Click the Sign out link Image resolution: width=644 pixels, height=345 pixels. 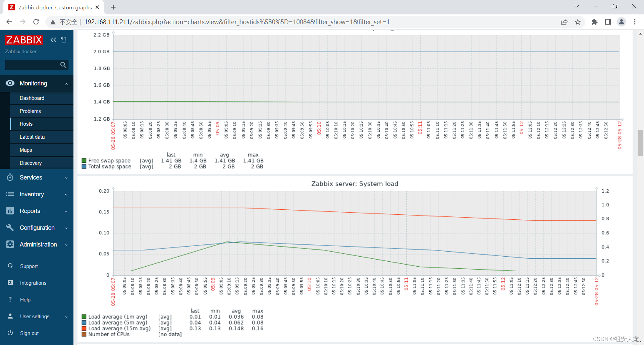click(x=29, y=333)
